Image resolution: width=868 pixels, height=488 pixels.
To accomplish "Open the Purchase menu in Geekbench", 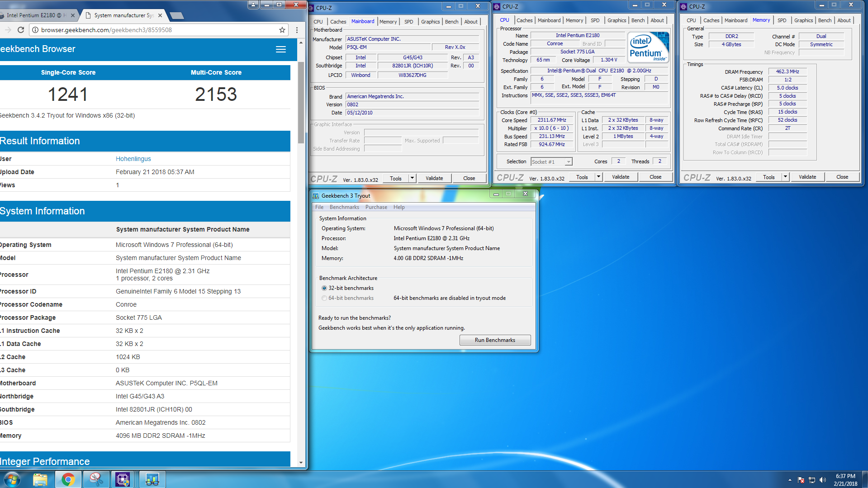I will 376,207.
